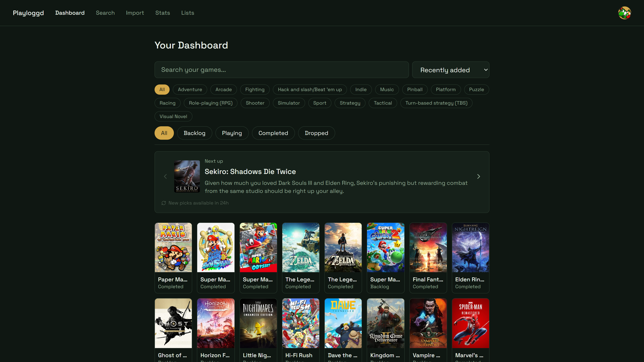Show previous recommendation with left chevron

point(165,176)
